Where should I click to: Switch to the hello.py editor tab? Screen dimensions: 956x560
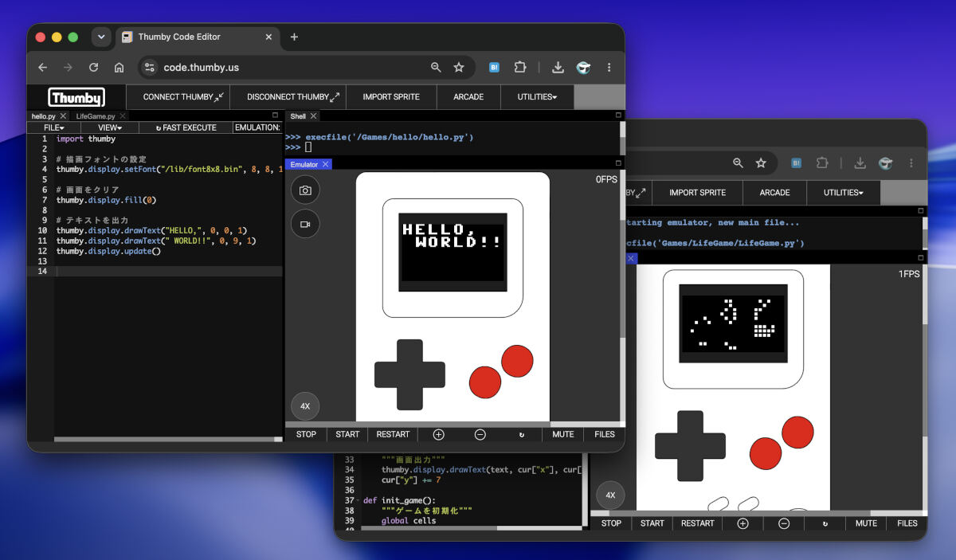point(44,116)
